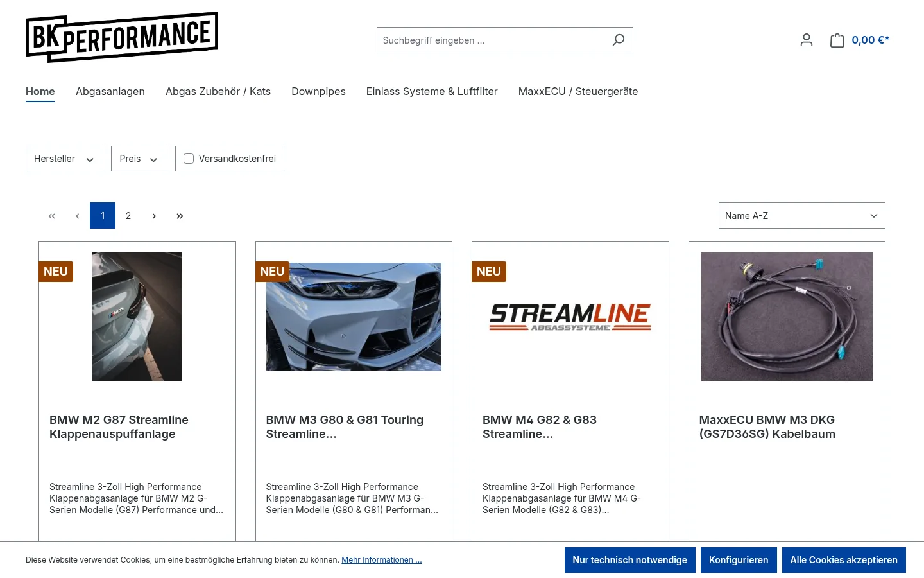Go to next page arrow
924x578 pixels.
[x=154, y=216]
